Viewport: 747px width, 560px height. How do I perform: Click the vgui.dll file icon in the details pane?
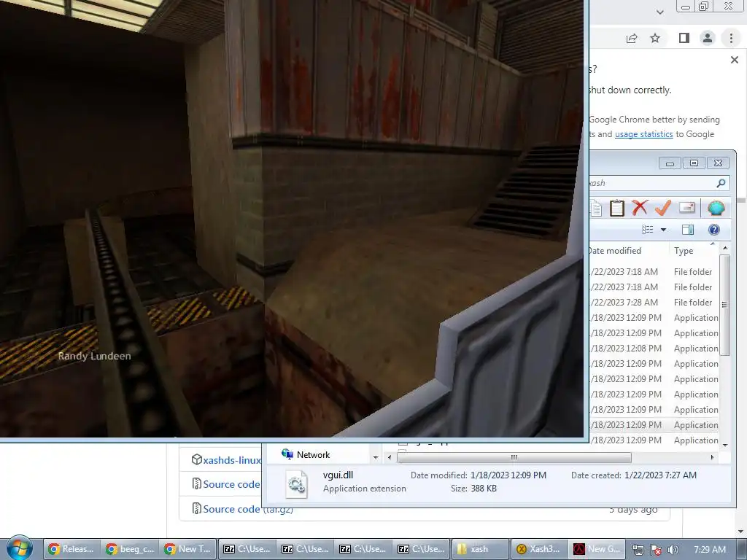coord(296,484)
